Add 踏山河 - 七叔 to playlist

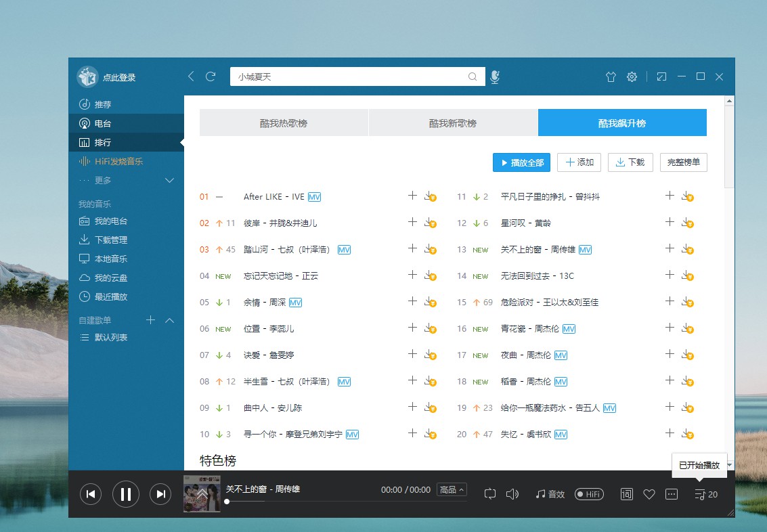[x=412, y=248]
